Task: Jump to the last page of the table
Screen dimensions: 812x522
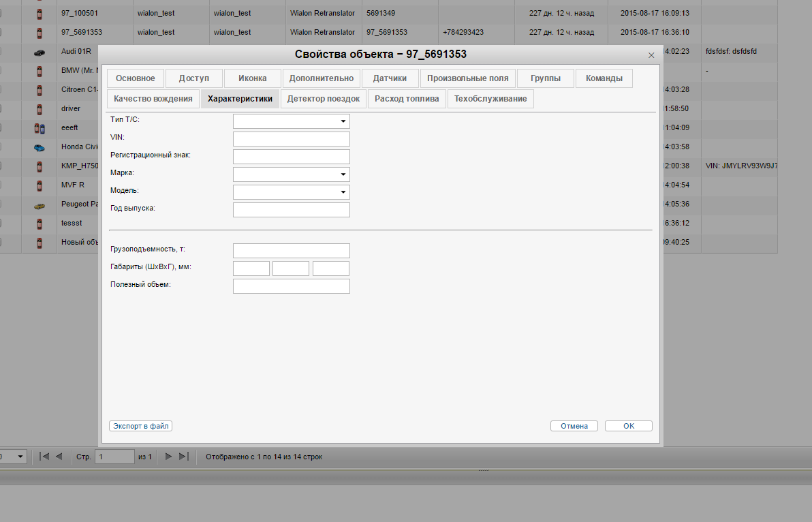Action: [x=183, y=457]
